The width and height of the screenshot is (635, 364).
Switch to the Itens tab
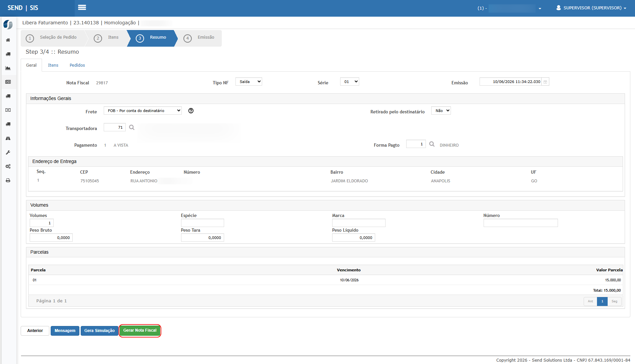[x=53, y=65]
